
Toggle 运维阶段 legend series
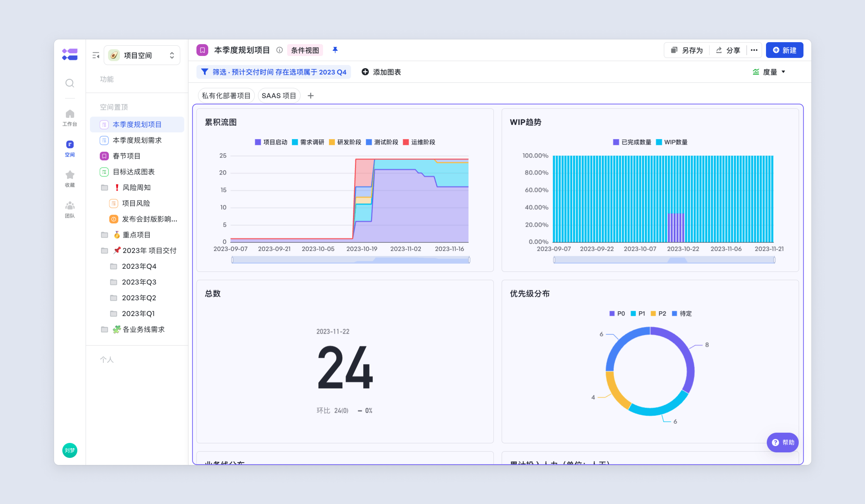tap(419, 142)
